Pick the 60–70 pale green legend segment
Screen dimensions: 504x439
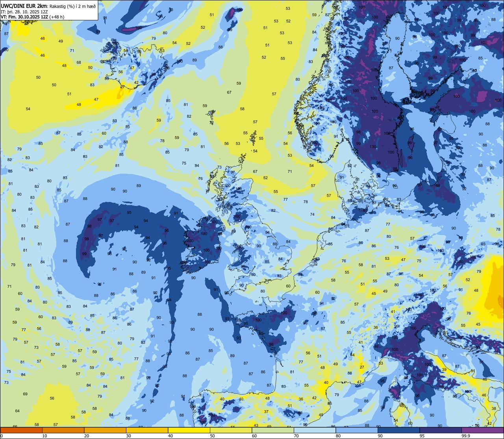[273, 430]
